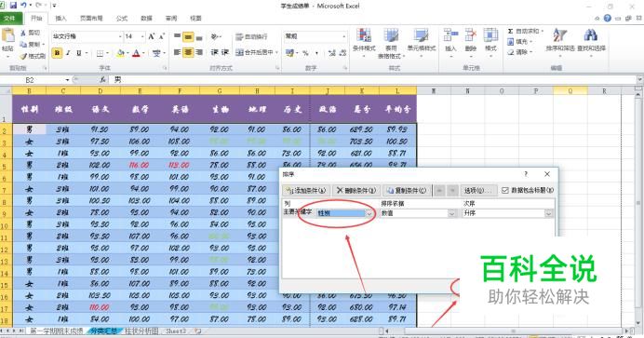Toggle Underline formatting button
This screenshot has width=644, height=338.
[x=79, y=53]
